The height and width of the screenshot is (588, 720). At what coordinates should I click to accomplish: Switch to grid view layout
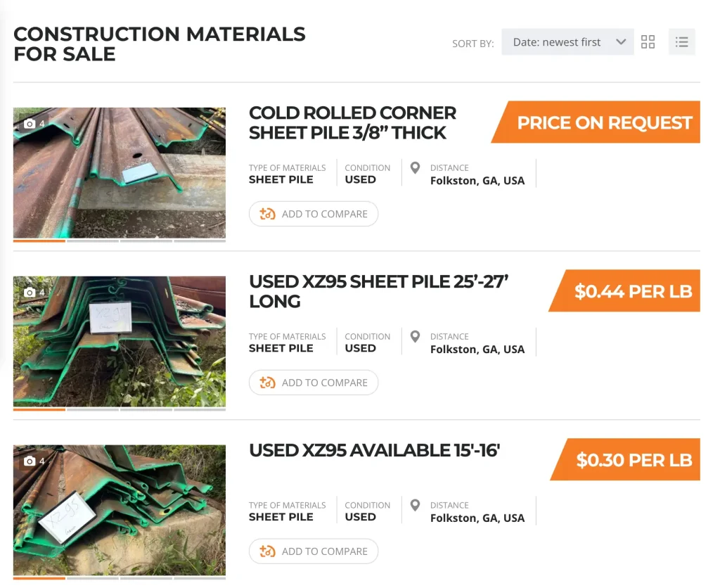648,41
